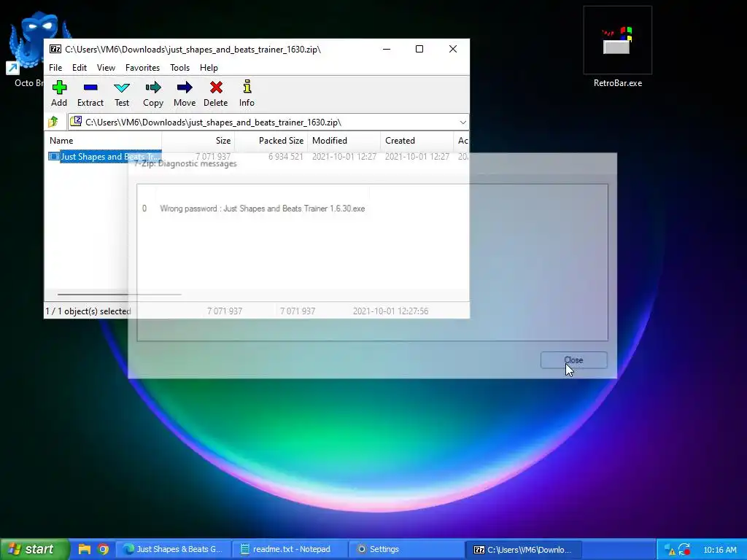Sort by the Modified column header
This screenshot has width=747, height=560.
[344, 141]
